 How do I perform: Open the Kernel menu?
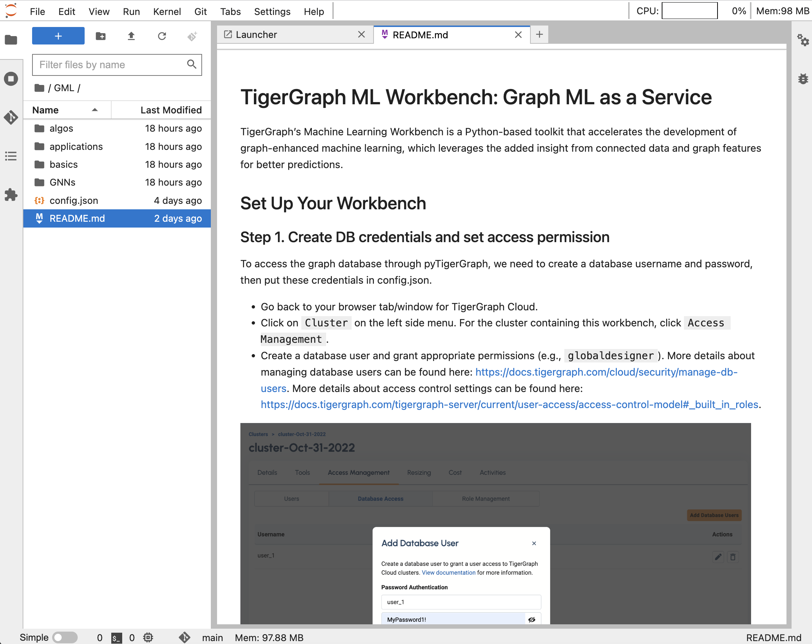pyautogui.click(x=167, y=11)
